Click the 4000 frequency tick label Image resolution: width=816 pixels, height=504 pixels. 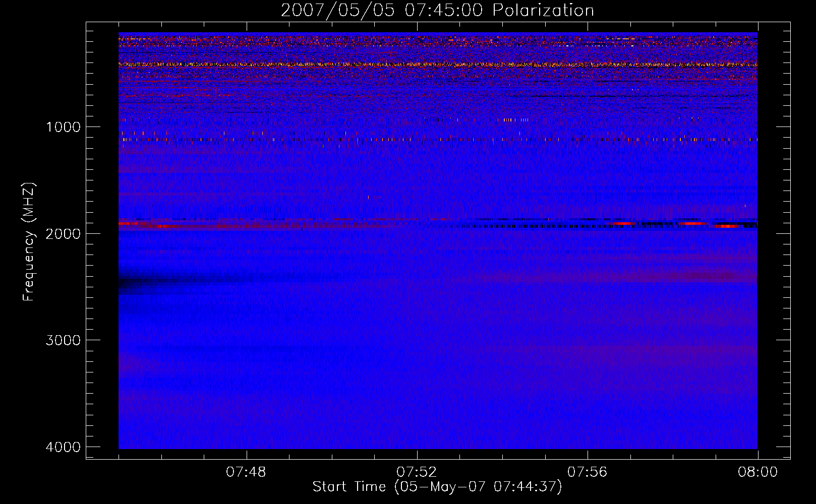(x=63, y=447)
